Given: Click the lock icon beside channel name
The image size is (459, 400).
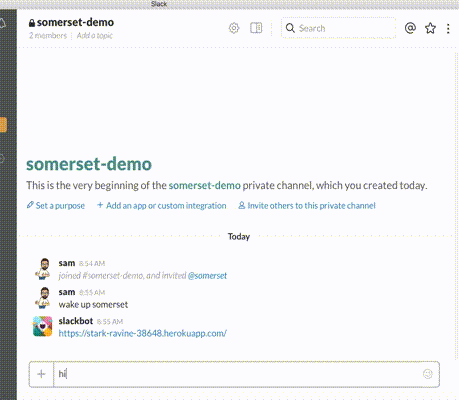Looking at the screenshot, I should pos(32,23).
